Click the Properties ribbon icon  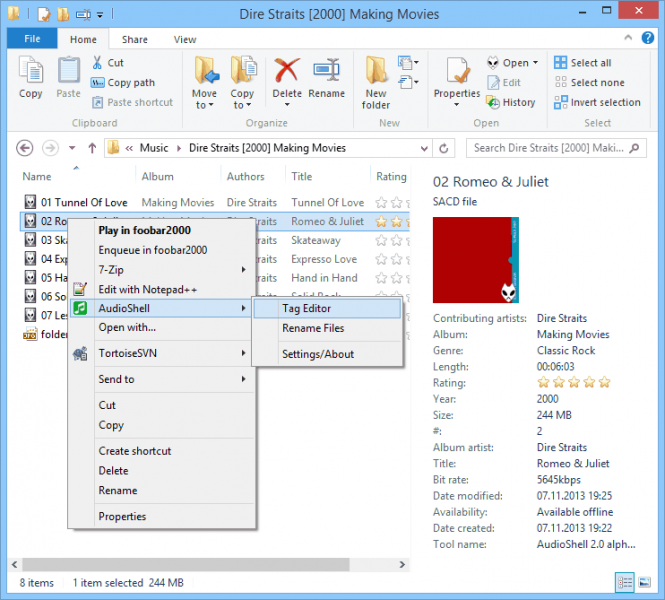[457, 70]
